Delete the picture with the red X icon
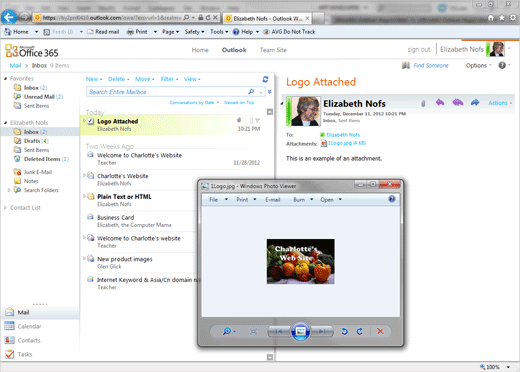The width and height of the screenshot is (520, 372). coord(380,331)
